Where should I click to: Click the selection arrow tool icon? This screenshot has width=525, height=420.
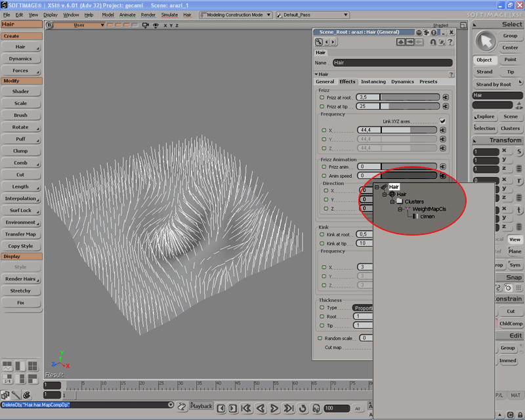[x=486, y=41]
